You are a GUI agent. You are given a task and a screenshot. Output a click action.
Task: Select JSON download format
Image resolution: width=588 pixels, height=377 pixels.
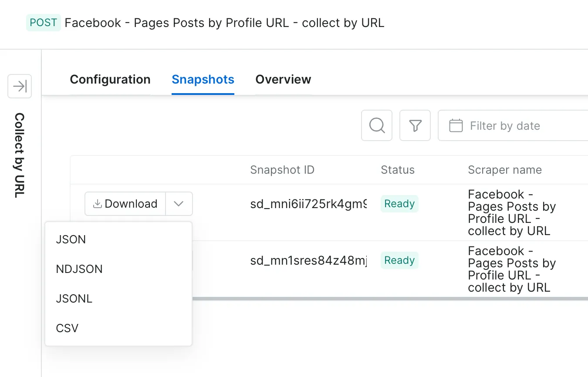(71, 239)
